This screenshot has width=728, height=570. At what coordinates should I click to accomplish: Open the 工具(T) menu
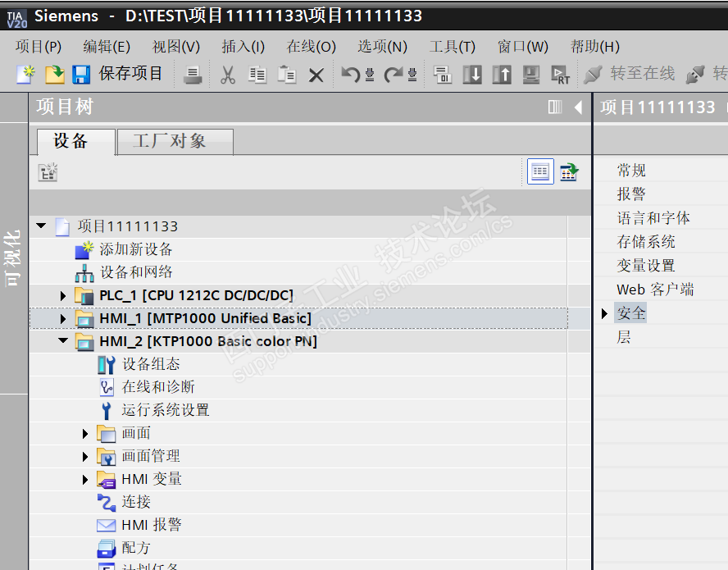click(x=453, y=47)
